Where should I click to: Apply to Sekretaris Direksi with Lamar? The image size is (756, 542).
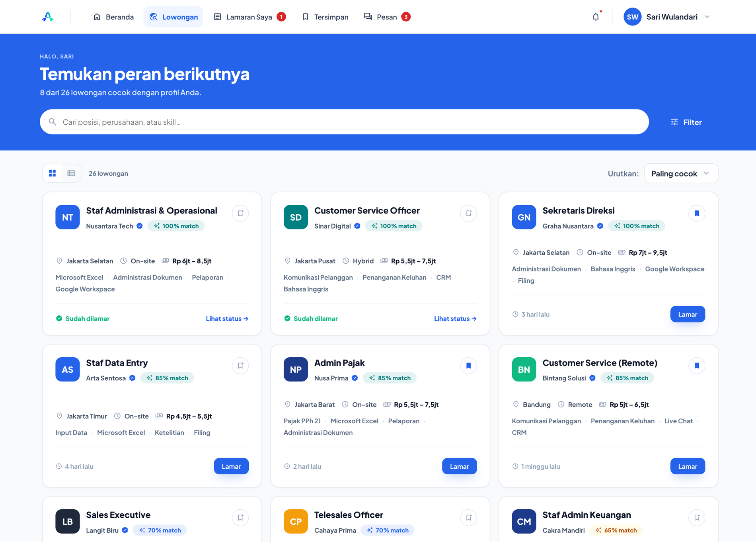[x=688, y=314]
